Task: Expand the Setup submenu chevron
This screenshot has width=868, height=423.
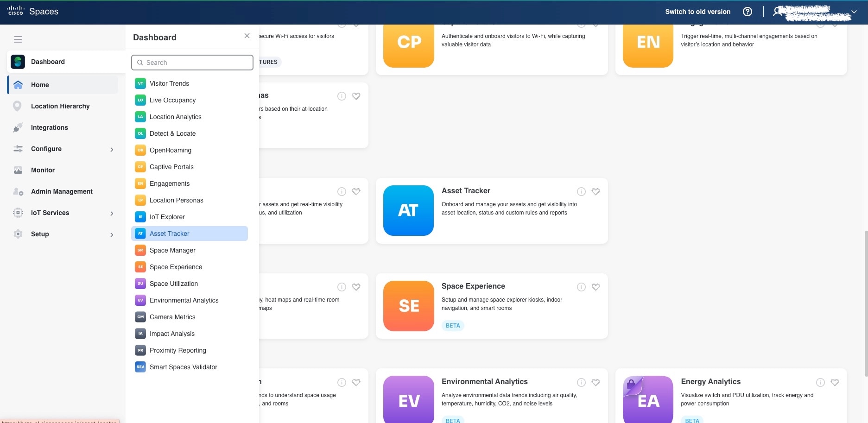Action: pyautogui.click(x=112, y=234)
